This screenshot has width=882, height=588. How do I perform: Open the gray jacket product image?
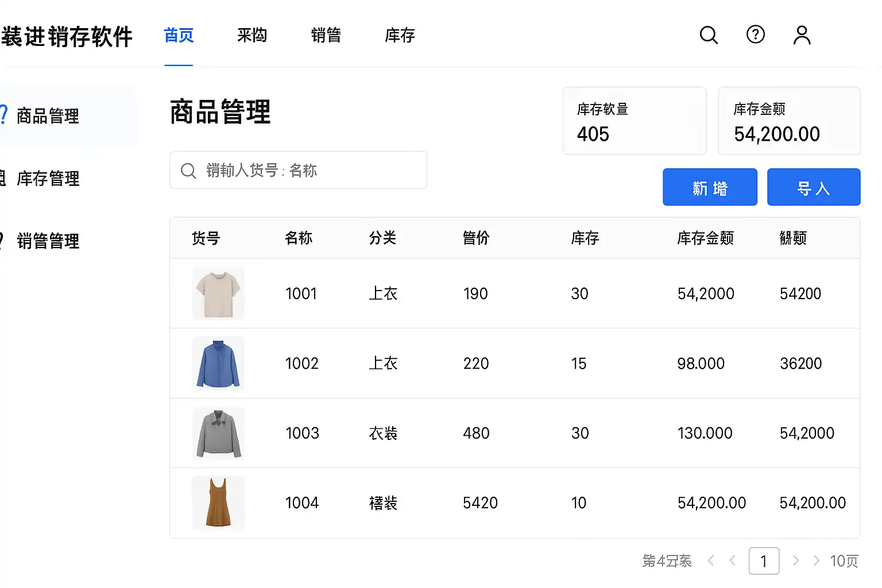pos(218,433)
